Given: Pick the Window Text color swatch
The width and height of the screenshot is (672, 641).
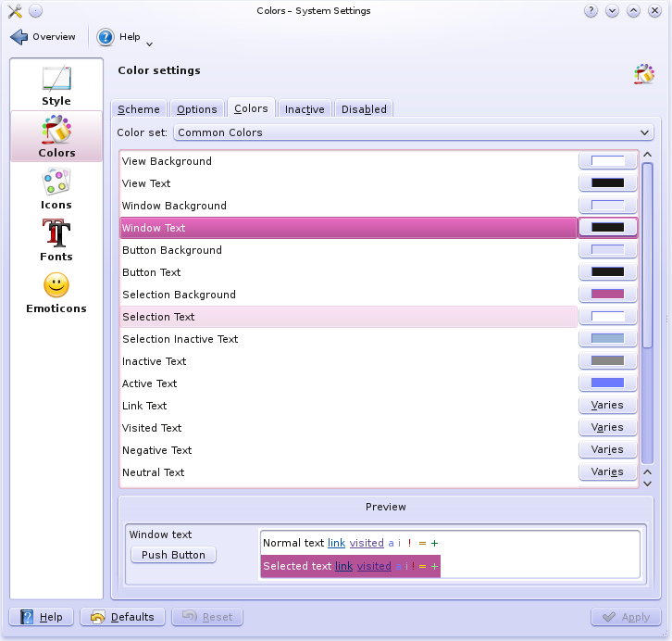Looking at the screenshot, I should click(608, 228).
